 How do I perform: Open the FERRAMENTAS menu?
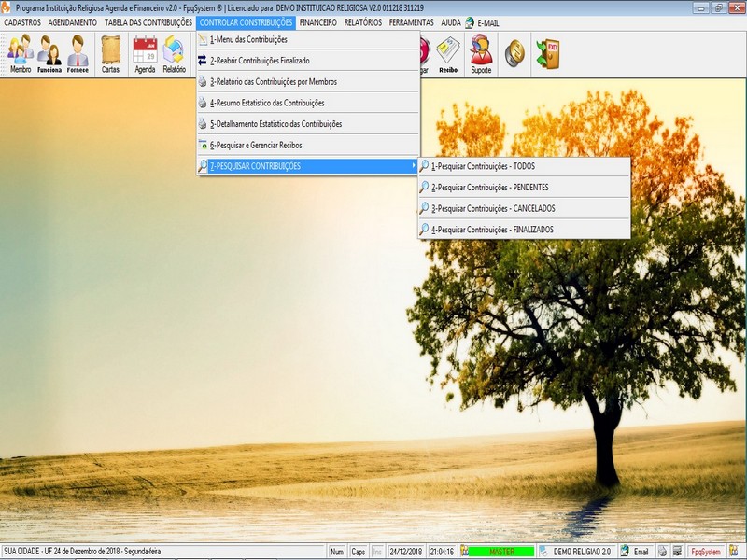coord(411,22)
